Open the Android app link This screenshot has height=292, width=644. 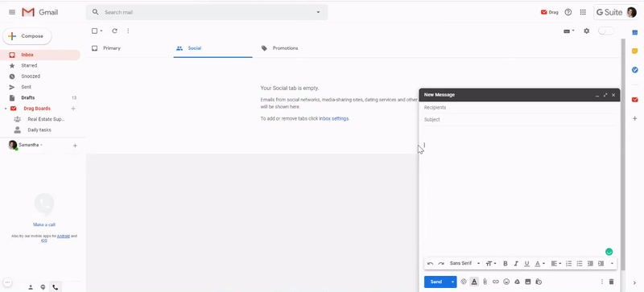click(x=64, y=236)
